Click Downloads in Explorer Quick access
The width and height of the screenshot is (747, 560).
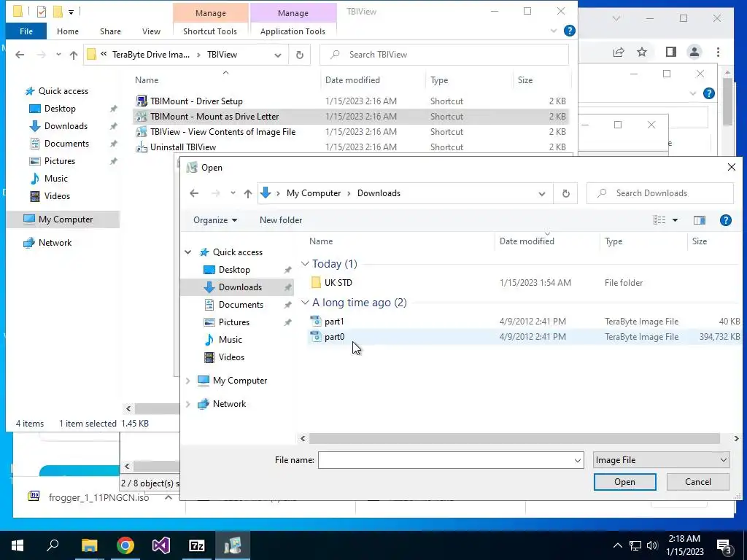pos(66,126)
